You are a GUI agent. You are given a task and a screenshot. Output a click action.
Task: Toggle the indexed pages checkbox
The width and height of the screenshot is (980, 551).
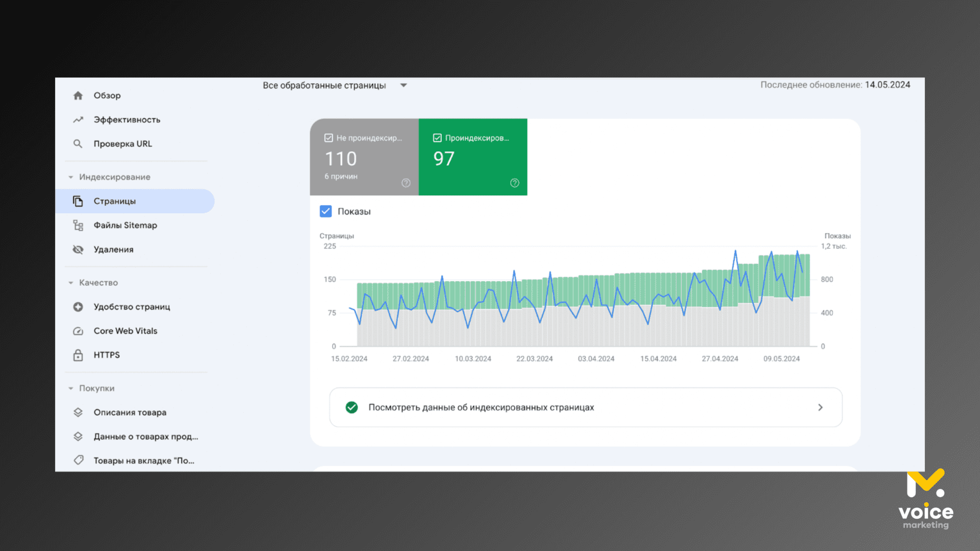(x=437, y=138)
